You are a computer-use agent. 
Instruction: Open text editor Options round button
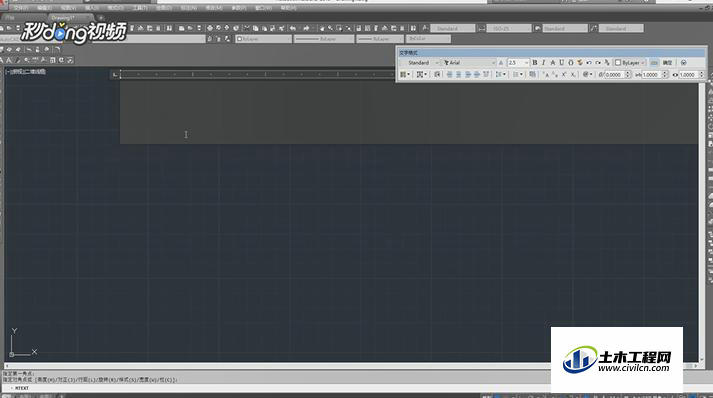(x=683, y=63)
